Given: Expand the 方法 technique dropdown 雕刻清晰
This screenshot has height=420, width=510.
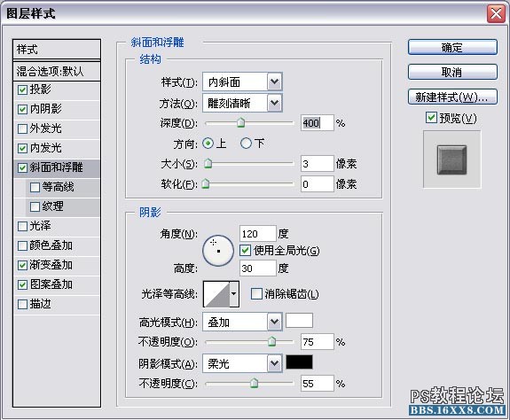Looking at the screenshot, I should pyautogui.click(x=242, y=103).
